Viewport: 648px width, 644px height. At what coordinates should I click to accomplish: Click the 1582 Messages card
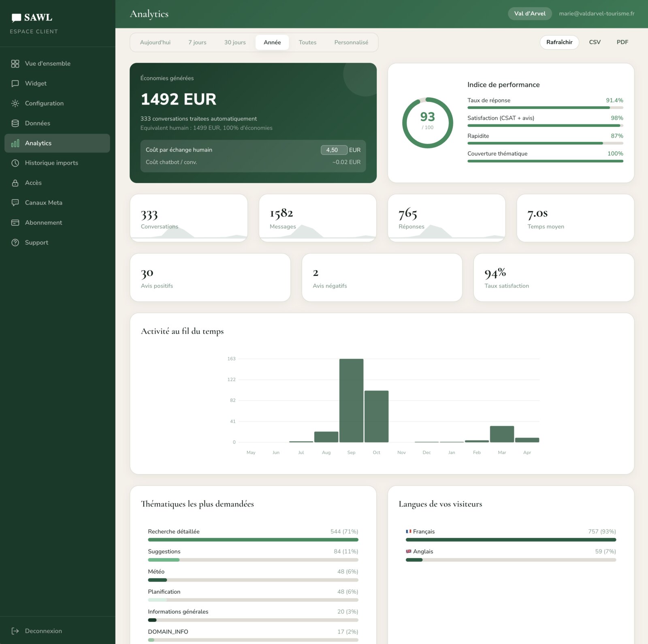coord(318,218)
